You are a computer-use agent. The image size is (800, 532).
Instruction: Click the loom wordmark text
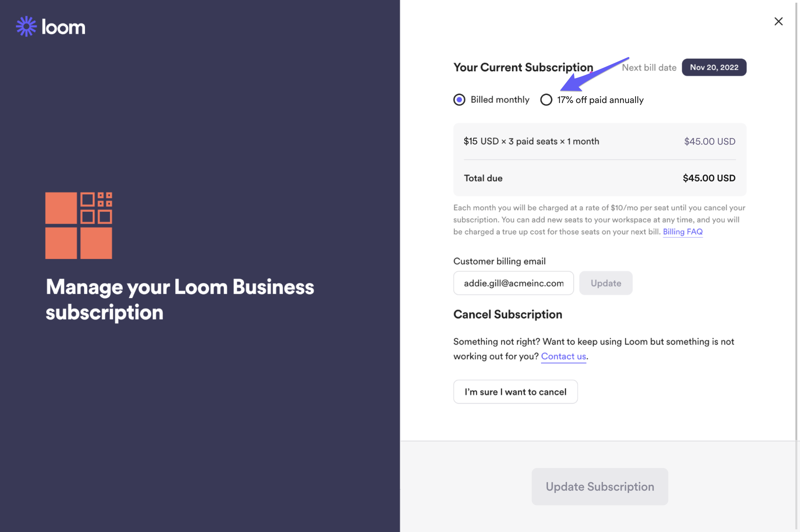click(63, 27)
